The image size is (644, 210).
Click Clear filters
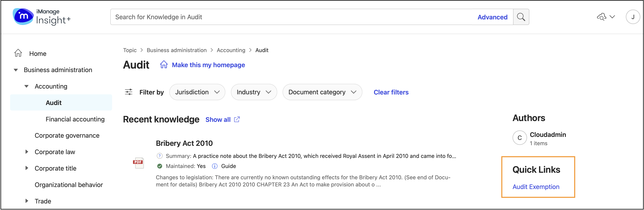(x=391, y=92)
